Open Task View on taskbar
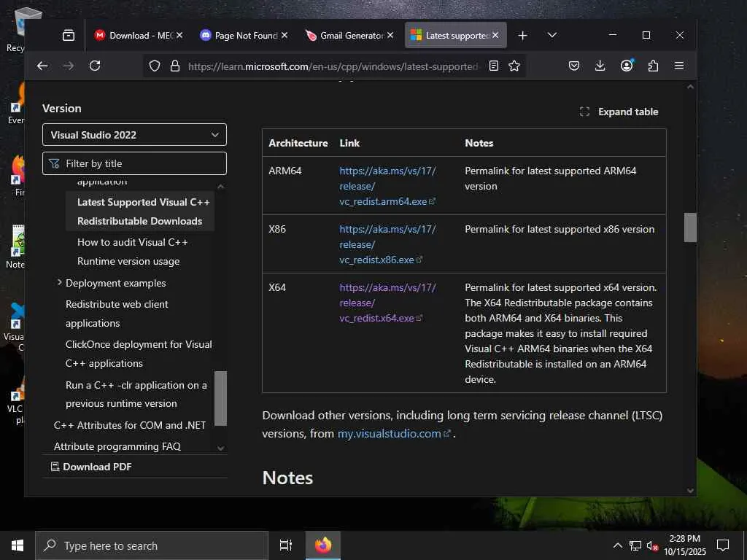The image size is (747, 560). [x=286, y=545]
